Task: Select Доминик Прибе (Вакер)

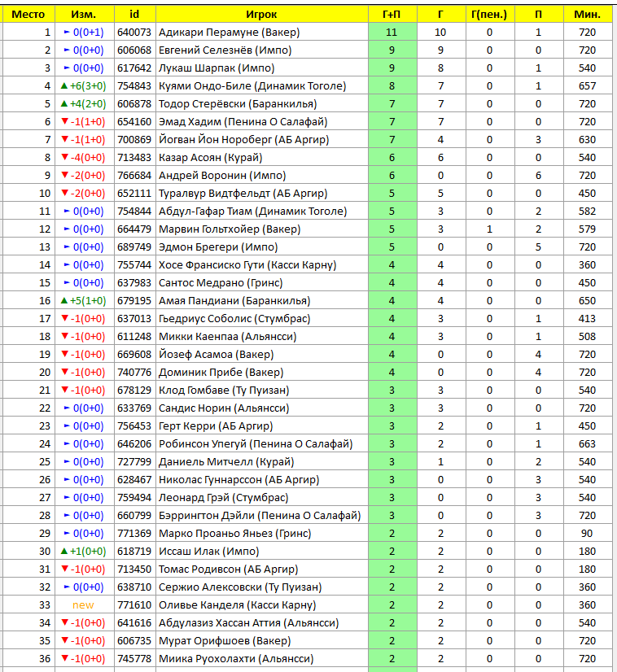Action: tap(221, 372)
